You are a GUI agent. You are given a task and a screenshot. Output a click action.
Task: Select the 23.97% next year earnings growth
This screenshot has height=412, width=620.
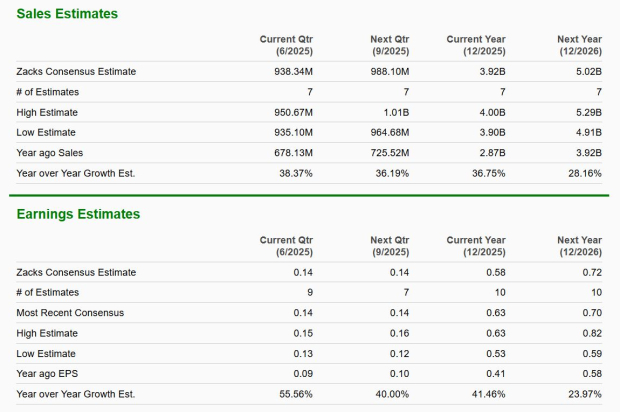582,394
